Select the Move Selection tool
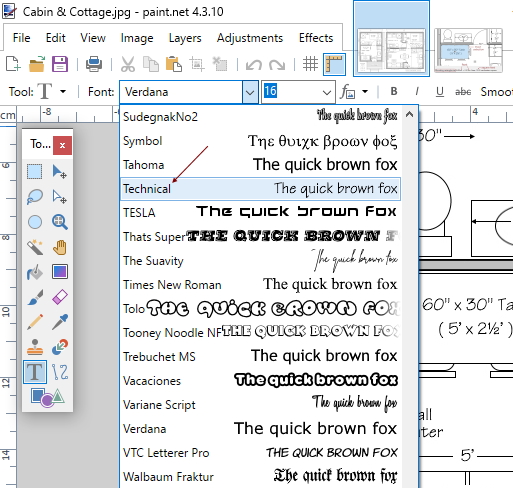The width and height of the screenshot is (513, 488). (x=60, y=197)
